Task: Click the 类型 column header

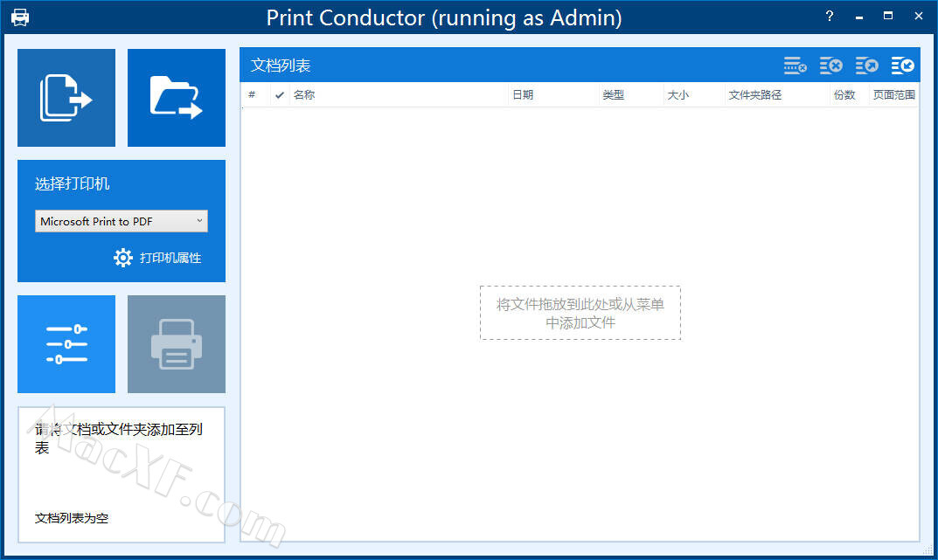Action: point(614,95)
